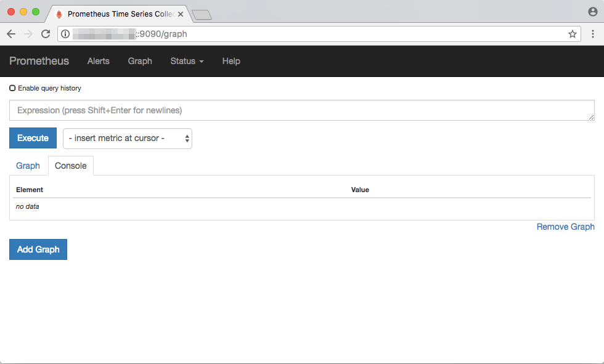
Task: Open the insert metric at cursor dropdown
Action: tap(128, 139)
